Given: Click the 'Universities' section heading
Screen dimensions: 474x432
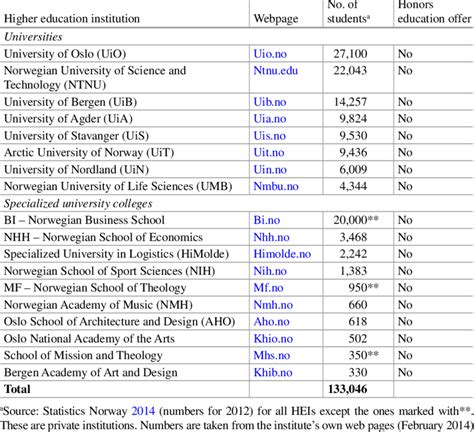Looking at the screenshot, I should tap(33, 37).
